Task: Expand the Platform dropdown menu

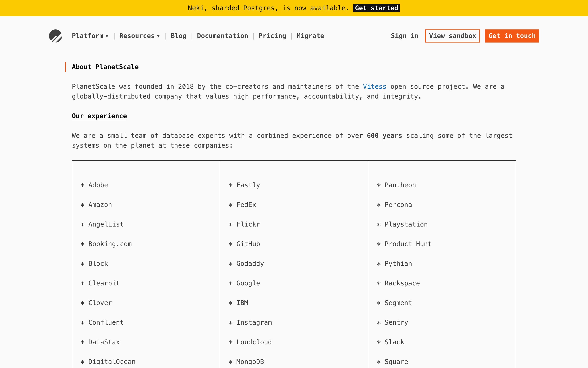Action: [x=90, y=36]
